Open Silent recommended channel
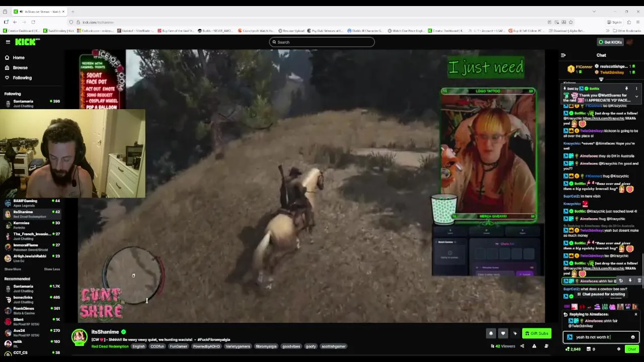This screenshot has width=644, height=362. tap(32, 322)
